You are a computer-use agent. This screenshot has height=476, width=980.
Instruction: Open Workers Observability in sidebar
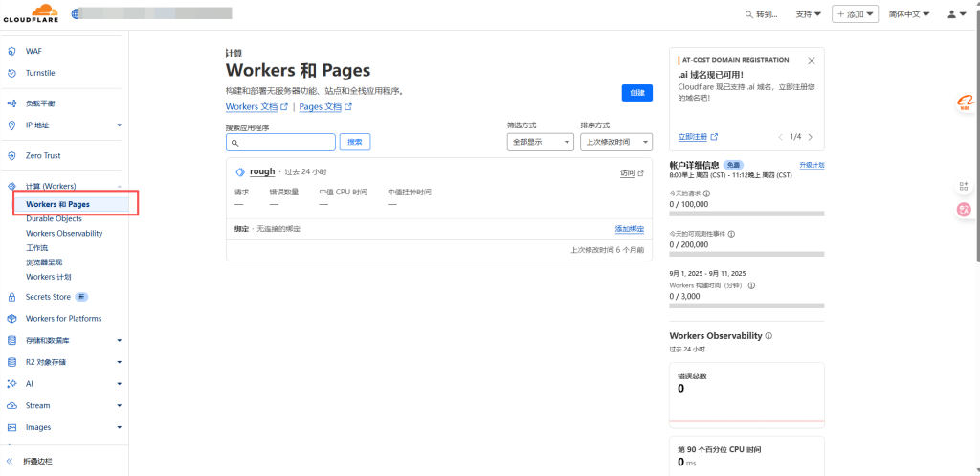coord(64,234)
